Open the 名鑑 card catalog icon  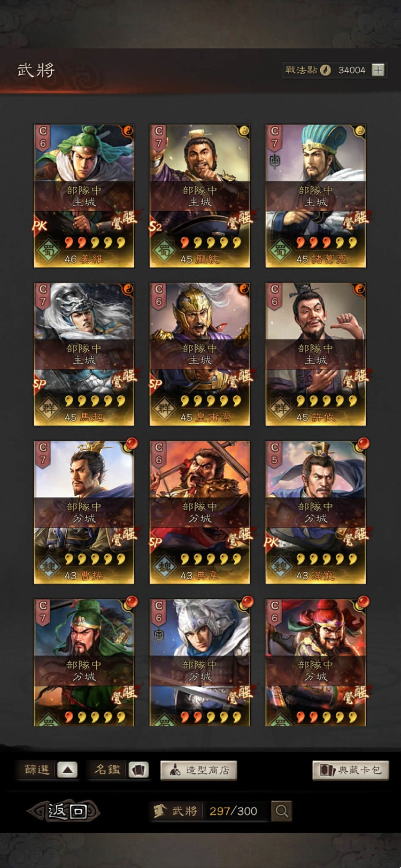coord(138,770)
